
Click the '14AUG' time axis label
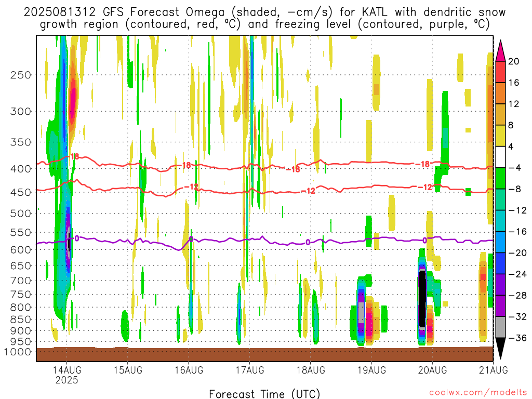[x=67, y=370]
